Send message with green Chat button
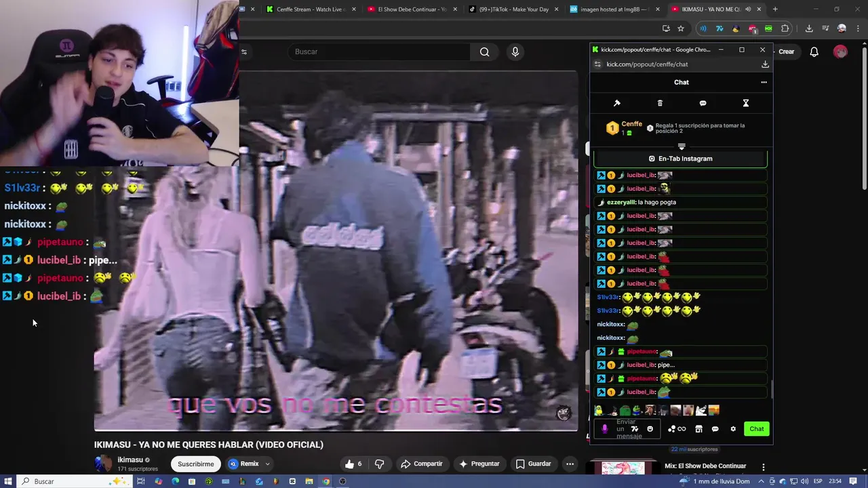The image size is (868, 488). point(756,428)
